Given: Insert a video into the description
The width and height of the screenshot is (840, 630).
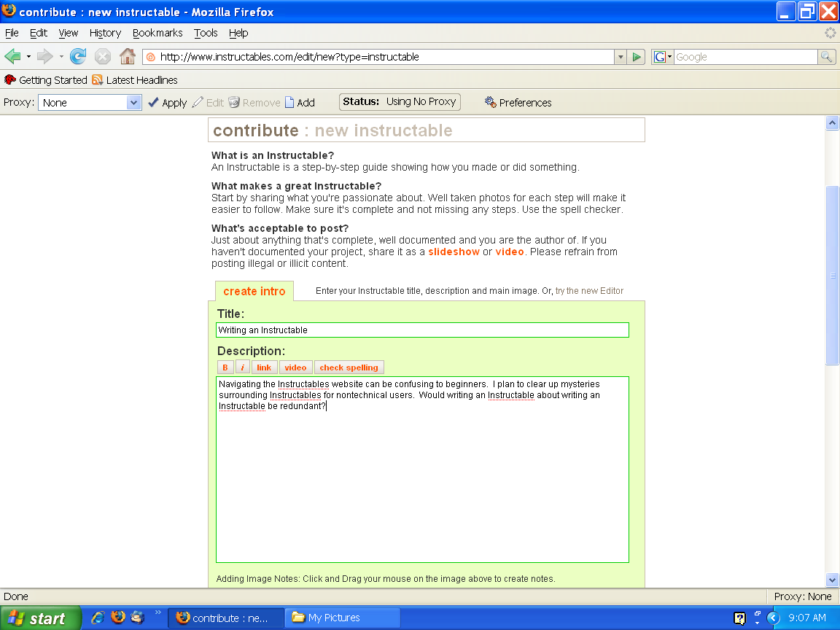Looking at the screenshot, I should click(x=295, y=367).
